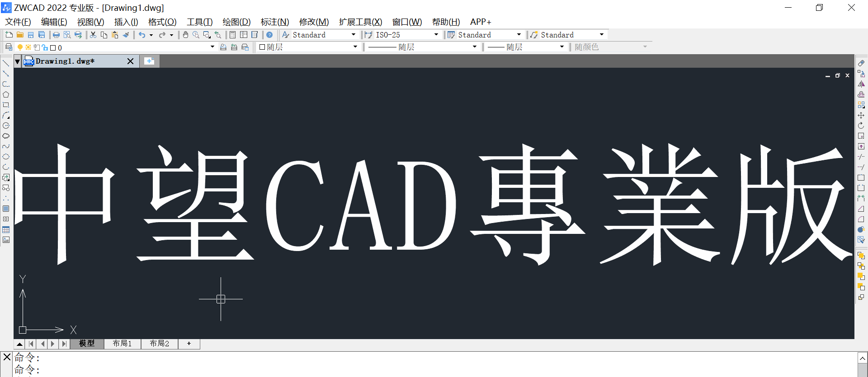This screenshot has width=868, height=377.
Task: Select the Rectangle drawing tool
Action: (6, 105)
